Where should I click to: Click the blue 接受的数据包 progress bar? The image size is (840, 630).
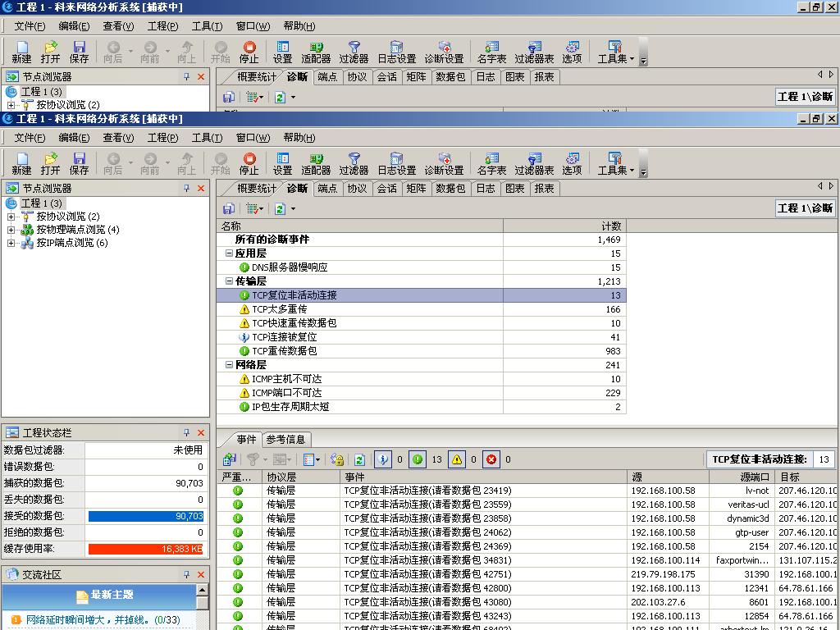[x=145, y=516]
